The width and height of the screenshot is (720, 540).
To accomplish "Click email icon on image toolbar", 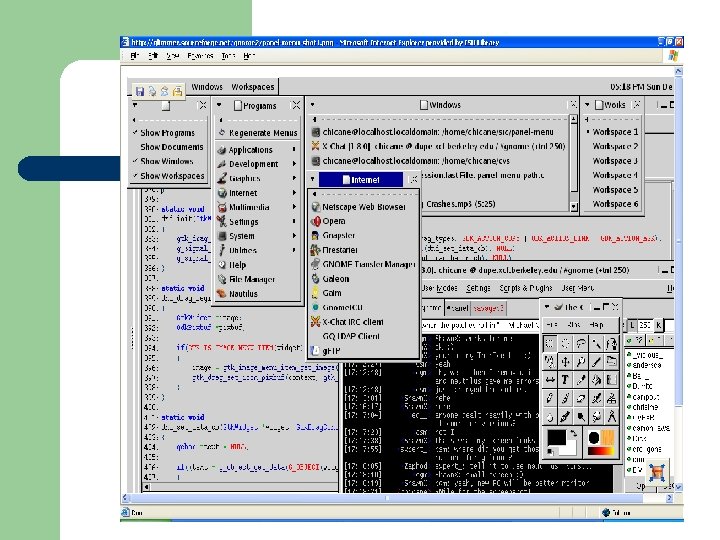I will coord(164,91).
